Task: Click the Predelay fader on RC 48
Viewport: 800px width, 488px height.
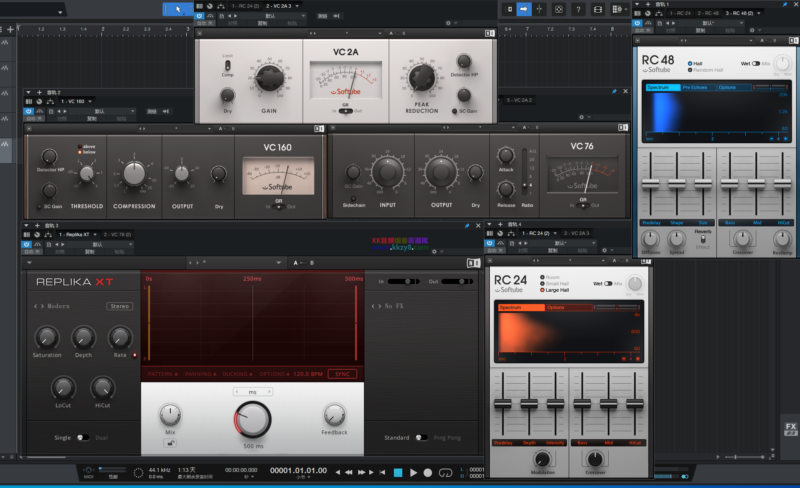Action: tap(651, 183)
